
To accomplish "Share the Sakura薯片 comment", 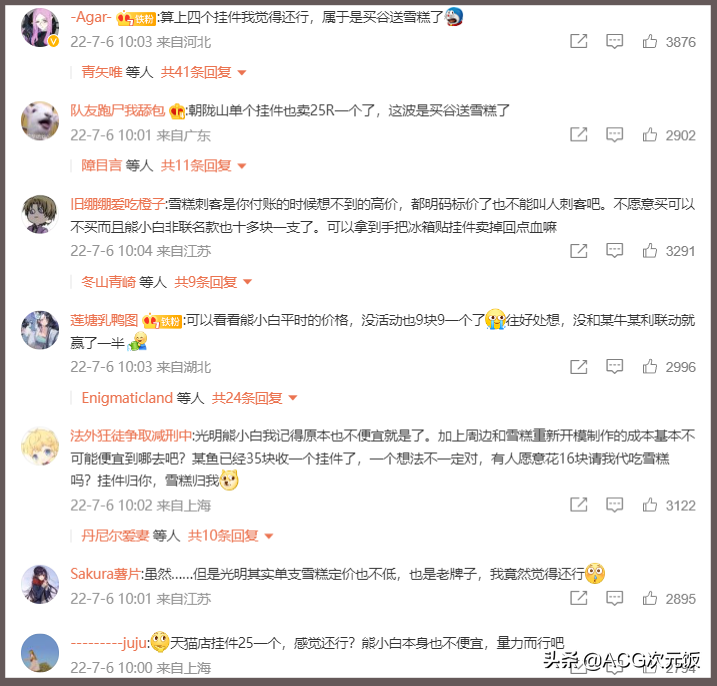I will click(x=578, y=598).
